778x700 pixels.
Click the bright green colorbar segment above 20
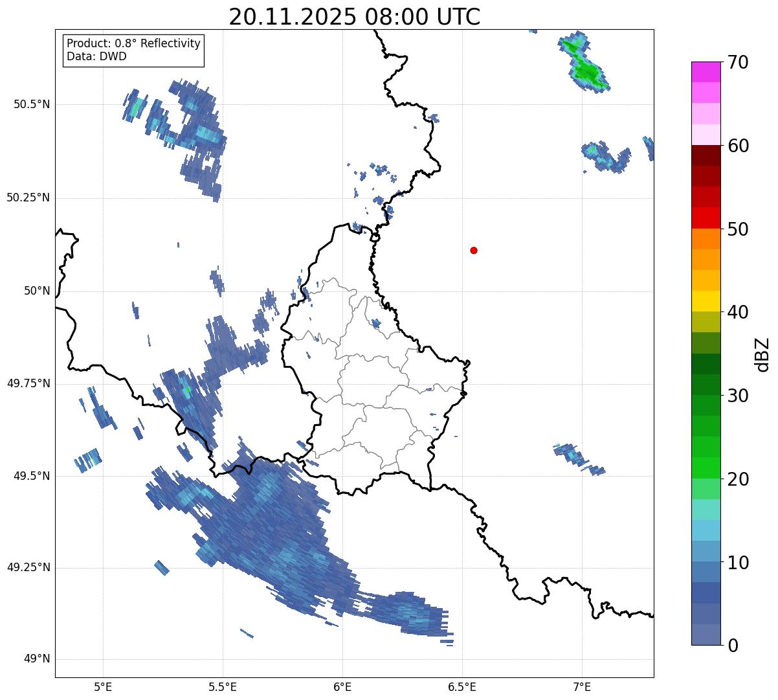click(706, 468)
